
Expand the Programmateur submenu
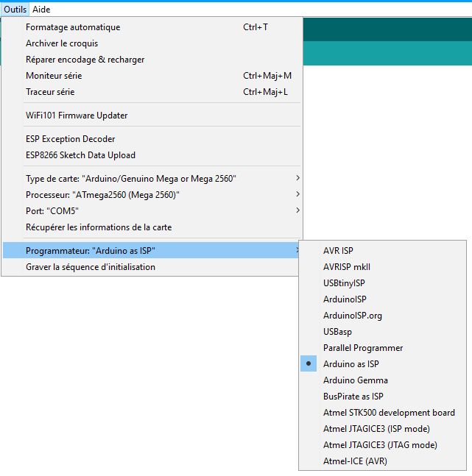point(151,250)
